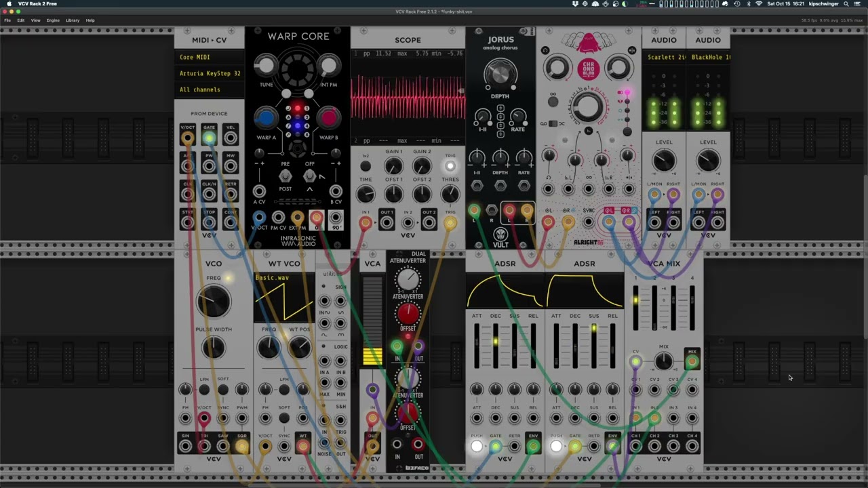The height and width of the screenshot is (488, 868).
Task: Open the Core MIDI driver selector
Action: [210, 57]
